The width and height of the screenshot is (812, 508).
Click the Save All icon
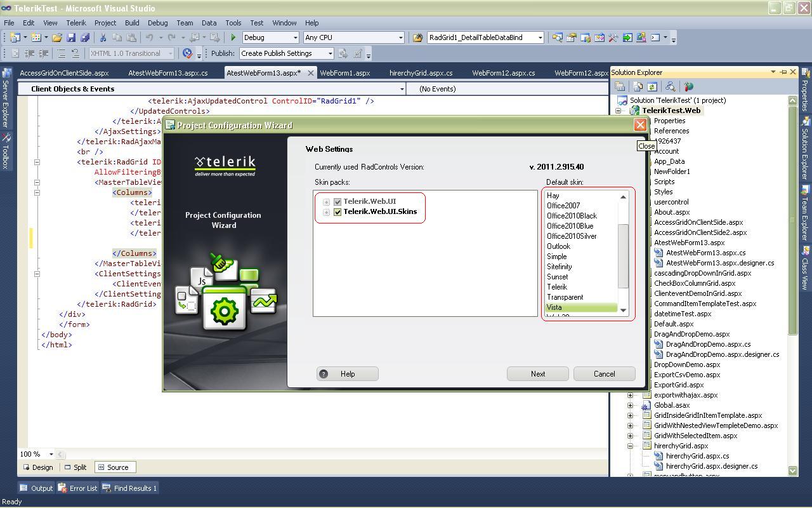tap(85, 37)
